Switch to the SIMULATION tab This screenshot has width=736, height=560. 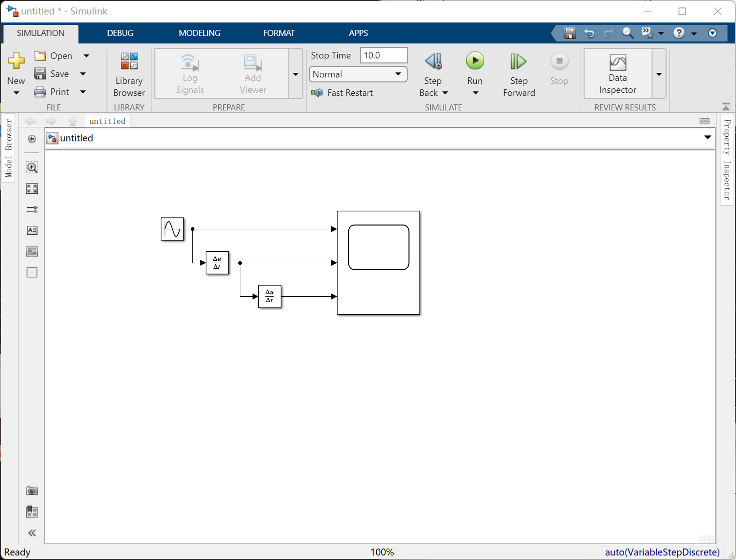40,33
